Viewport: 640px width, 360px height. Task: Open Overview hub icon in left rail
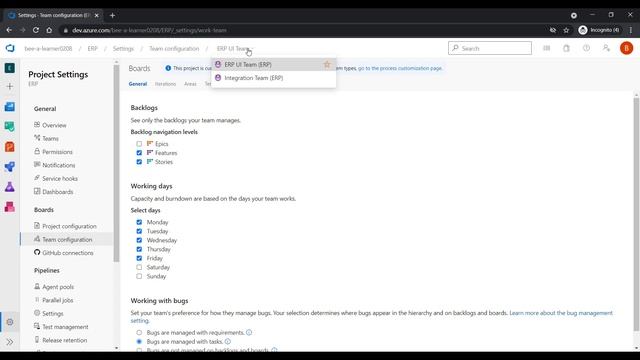pos(10,107)
